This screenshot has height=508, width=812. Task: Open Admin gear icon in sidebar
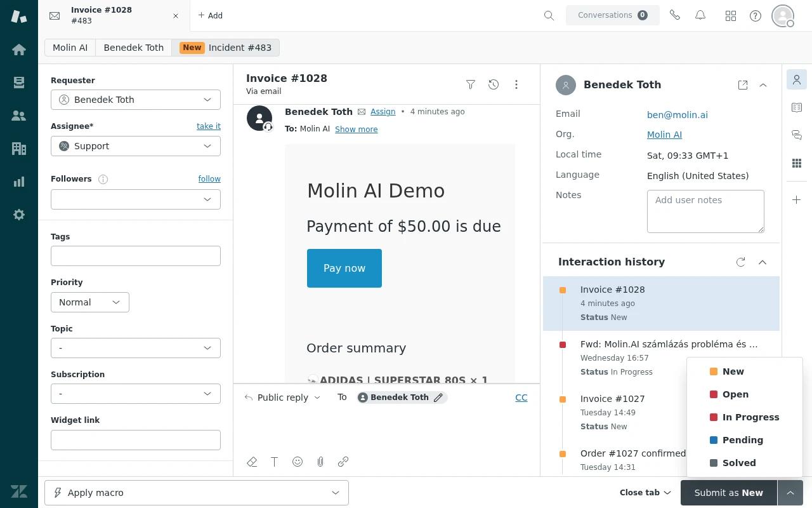tap(19, 215)
